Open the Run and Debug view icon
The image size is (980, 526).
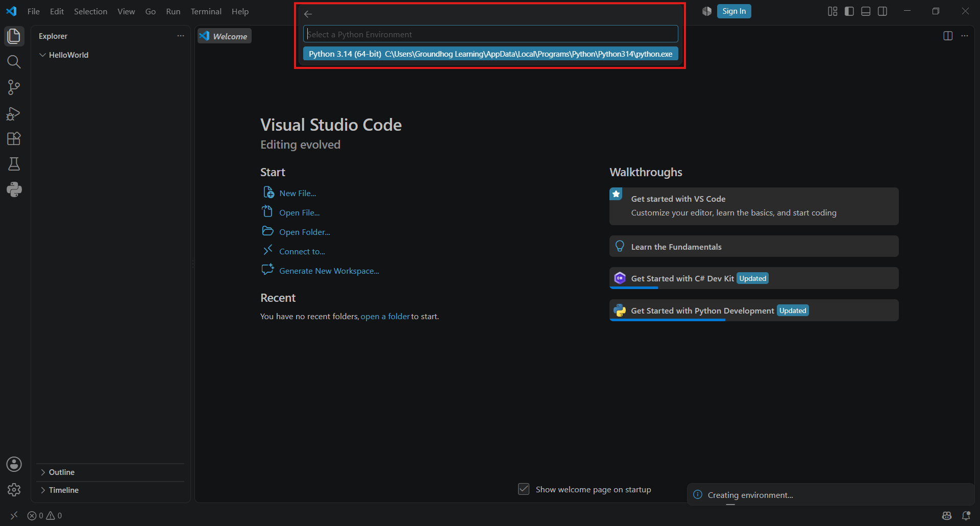[x=14, y=113]
